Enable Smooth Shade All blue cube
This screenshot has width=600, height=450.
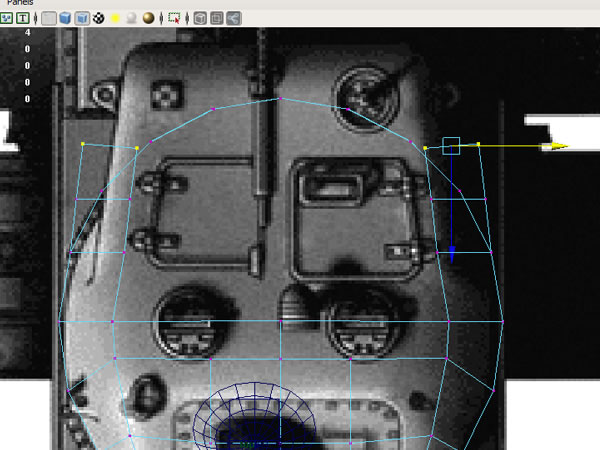pyautogui.click(x=65, y=18)
